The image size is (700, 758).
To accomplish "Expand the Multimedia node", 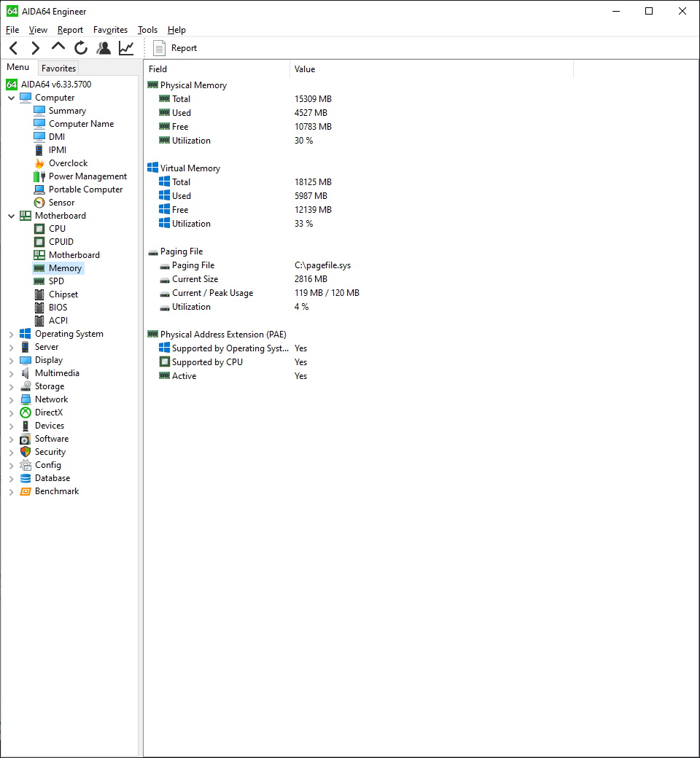I will 11,373.
